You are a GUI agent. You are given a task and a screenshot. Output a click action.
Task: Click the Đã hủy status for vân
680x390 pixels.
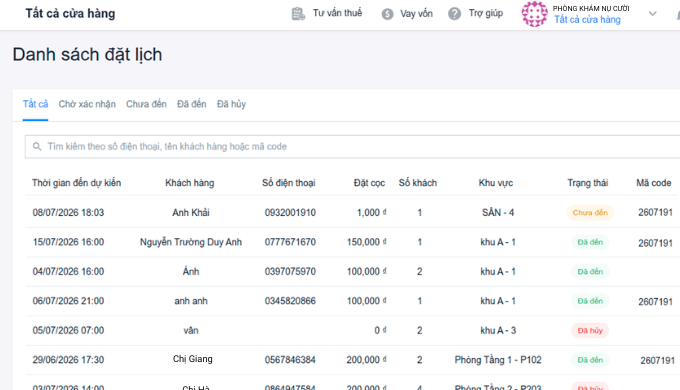(x=590, y=331)
